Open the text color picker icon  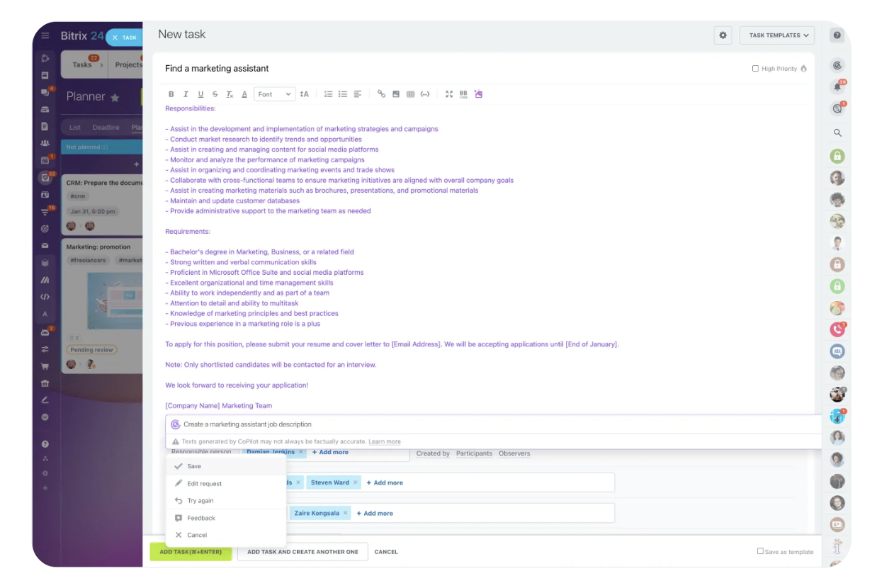click(244, 94)
